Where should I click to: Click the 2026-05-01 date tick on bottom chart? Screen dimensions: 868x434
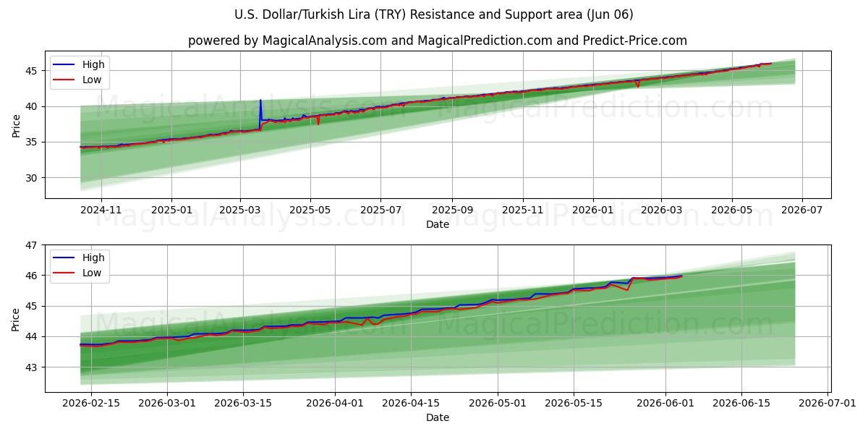498,402
